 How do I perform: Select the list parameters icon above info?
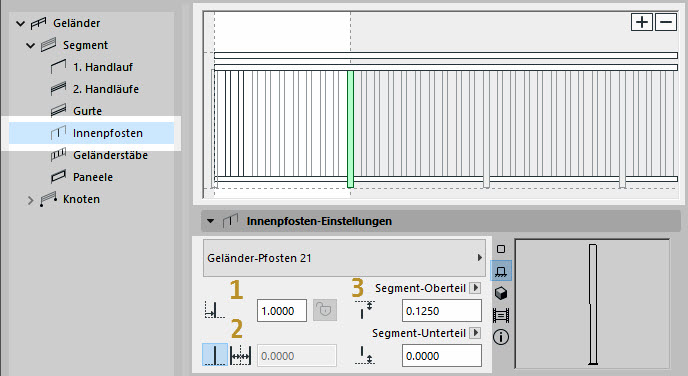pyautogui.click(x=501, y=315)
